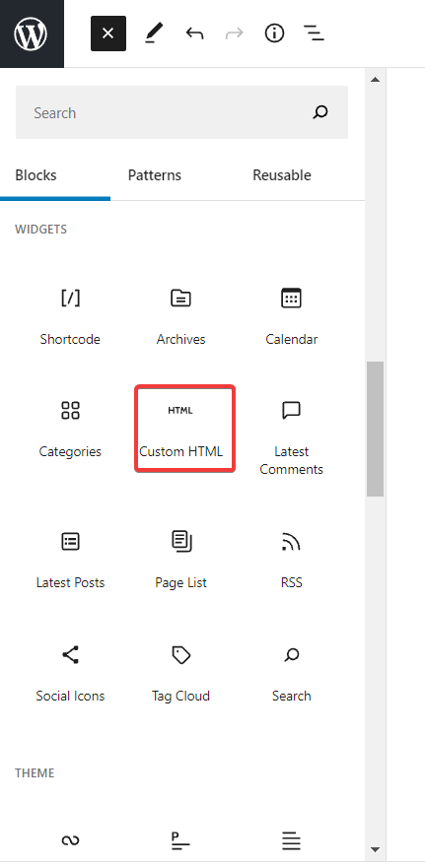
Task: Insert the Tag Cloud block
Action: click(x=180, y=673)
